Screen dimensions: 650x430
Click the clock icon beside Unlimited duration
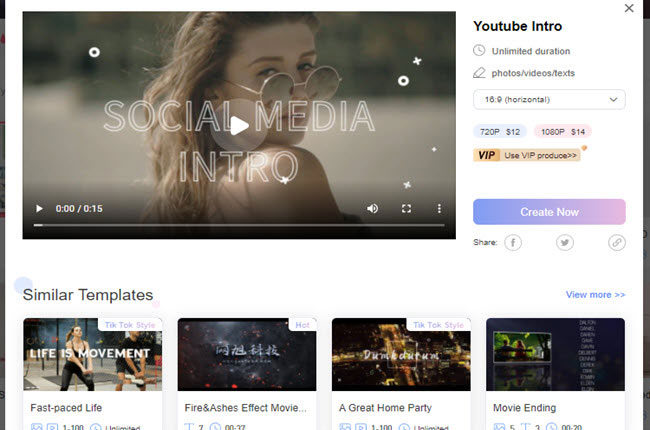[x=479, y=51]
